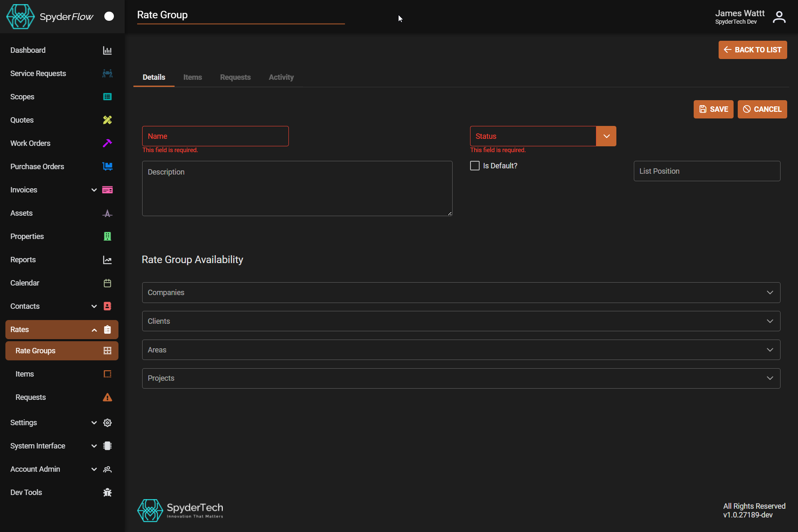Image resolution: width=798 pixels, height=532 pixels.
Task: Open the user profile icon
Action: point(779,17)
